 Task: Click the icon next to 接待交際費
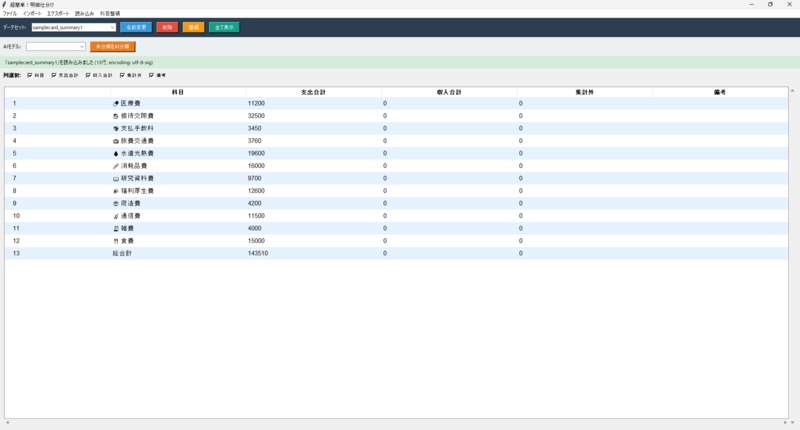(116, 116)
